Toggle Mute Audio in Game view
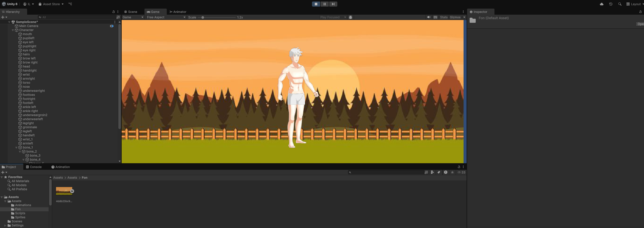Image resolution: width=644 pixels, height=228 pixels. tap(429, 17)
